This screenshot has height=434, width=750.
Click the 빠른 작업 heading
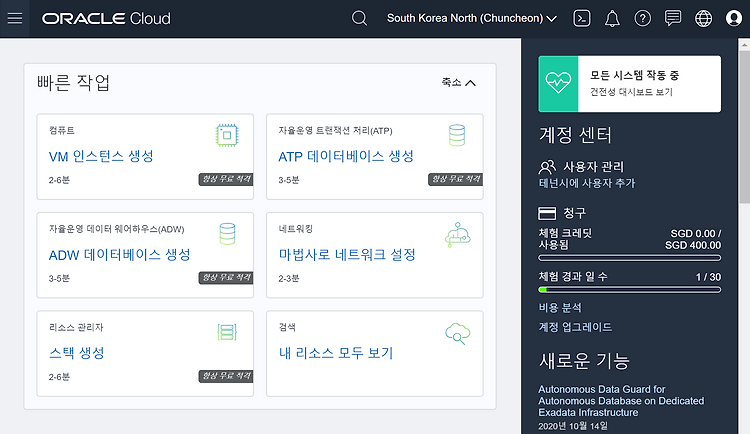(73, 83)
